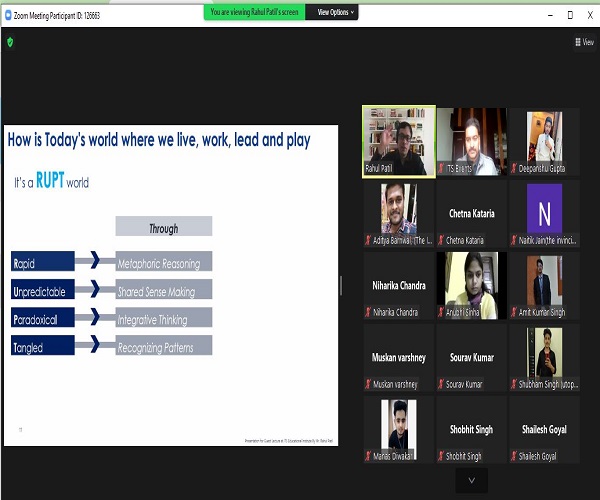Minimize the Zoom meeting window

click(x=550, y=15)
